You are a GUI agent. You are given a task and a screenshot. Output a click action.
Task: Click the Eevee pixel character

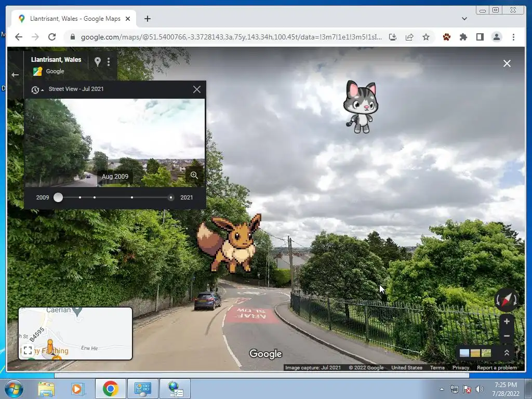pos(230,243)
